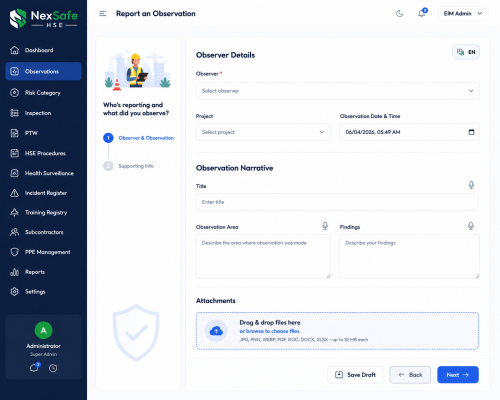Open the EIM Admin account dropdown
The height and width of the screenshot is (400, 500).
point(463,14)
